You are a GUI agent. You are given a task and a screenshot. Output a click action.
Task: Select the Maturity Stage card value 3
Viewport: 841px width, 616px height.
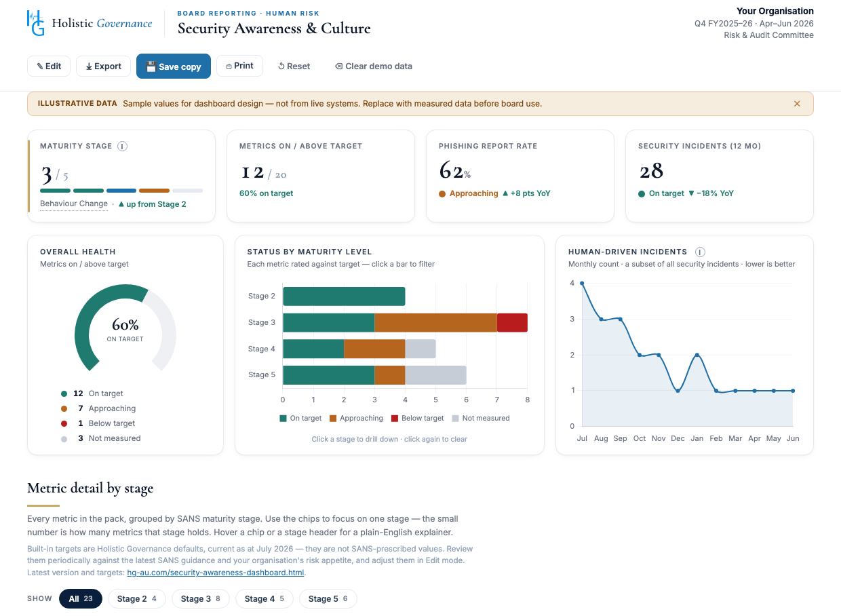pyautogui.click(x=46, y=174)
